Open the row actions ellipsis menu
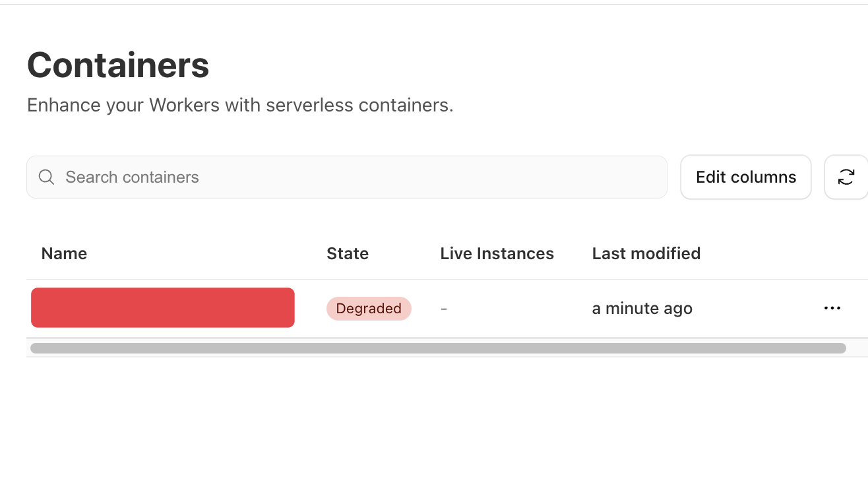The width and height of the screenshot is (868, 492). (x=832, y=308)
